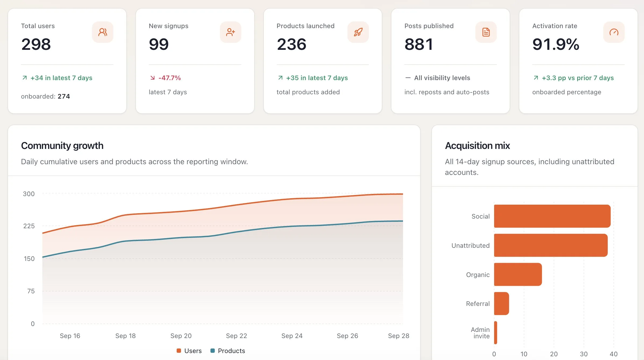Toggle the Products series in chart legend
Screen dimensions: 644x360
(x=228, y=351)
